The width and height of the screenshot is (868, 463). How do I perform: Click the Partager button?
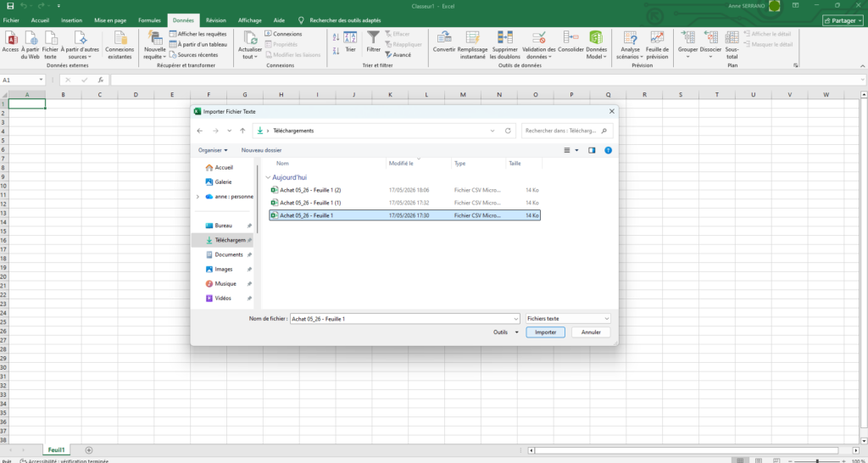pos(843,20)
